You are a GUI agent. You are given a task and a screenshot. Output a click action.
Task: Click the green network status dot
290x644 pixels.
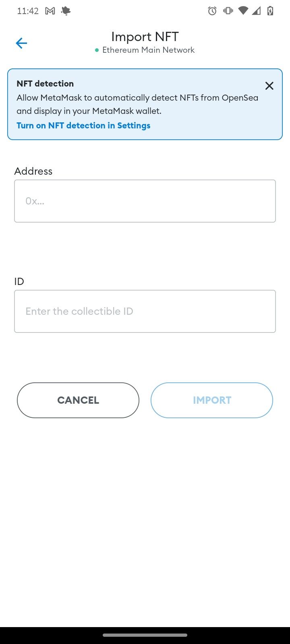coord(97,50)
